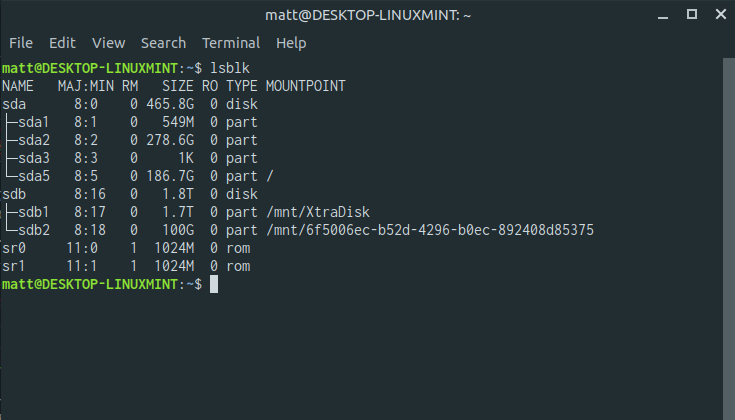735x420 pixels.
Task: Minimize the terminal window
Action: coord(665,14)
